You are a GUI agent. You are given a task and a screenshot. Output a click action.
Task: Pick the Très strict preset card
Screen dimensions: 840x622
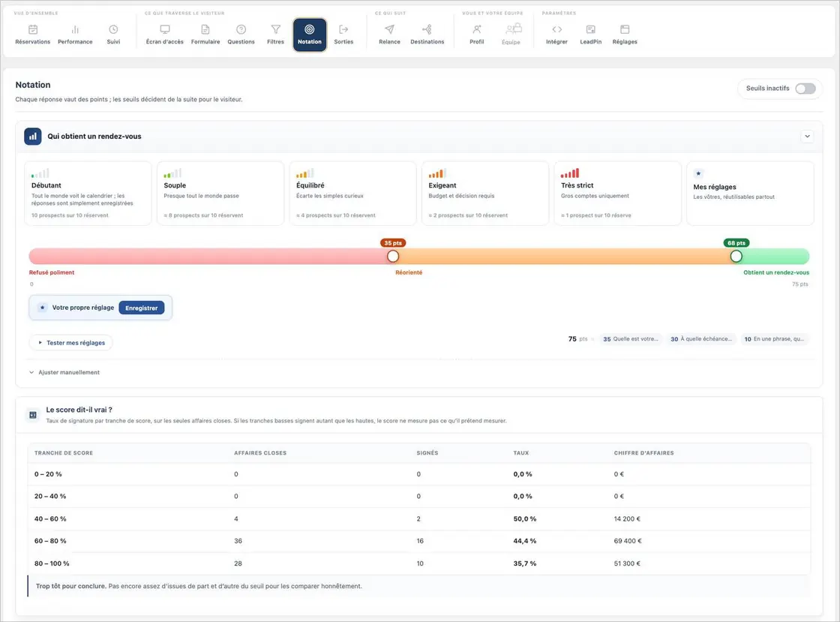click(x=617, y=194)
